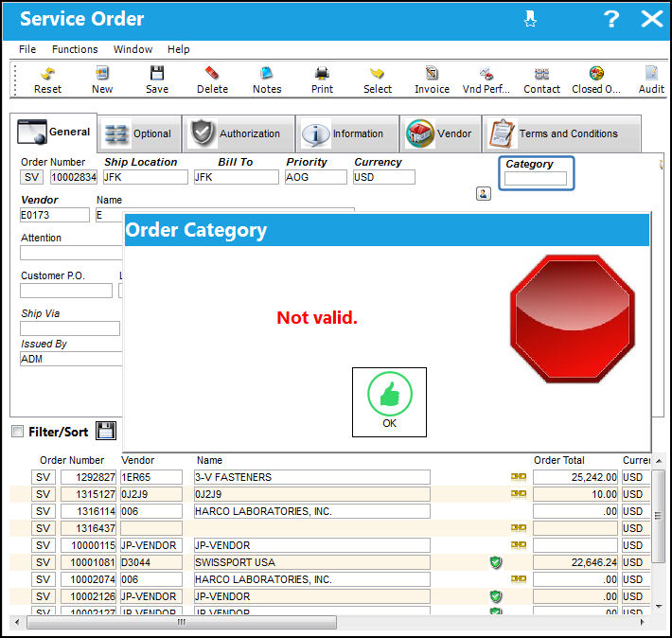Click the Currency field USD
The image size is (672, 638).
(384, 177)
